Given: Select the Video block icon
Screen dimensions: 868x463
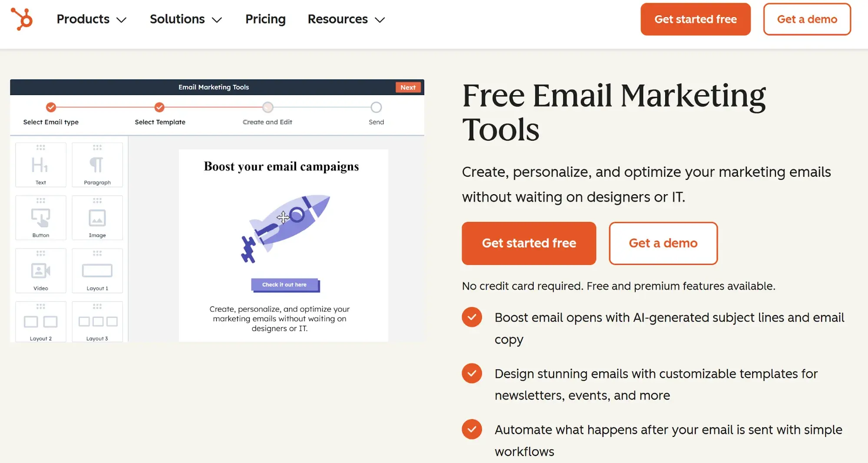Looking at the screenshot, I should (x=40, y=270).
